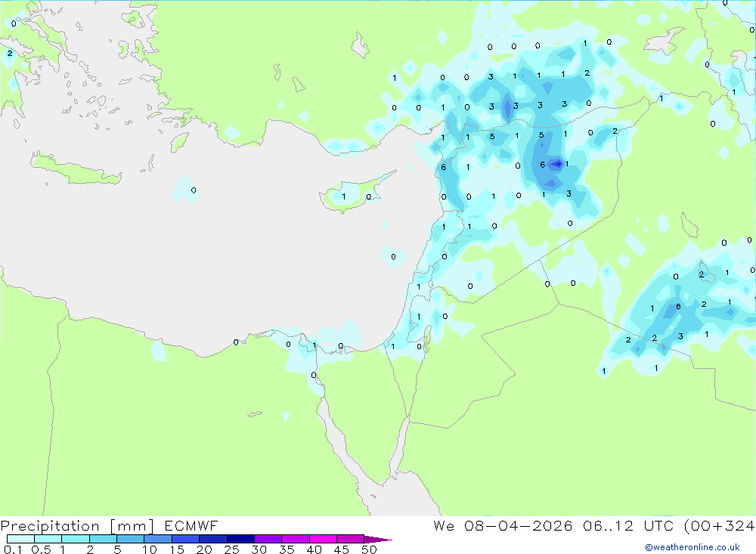
Task: Click the legend tick label '25'
Action: point(232,549)
